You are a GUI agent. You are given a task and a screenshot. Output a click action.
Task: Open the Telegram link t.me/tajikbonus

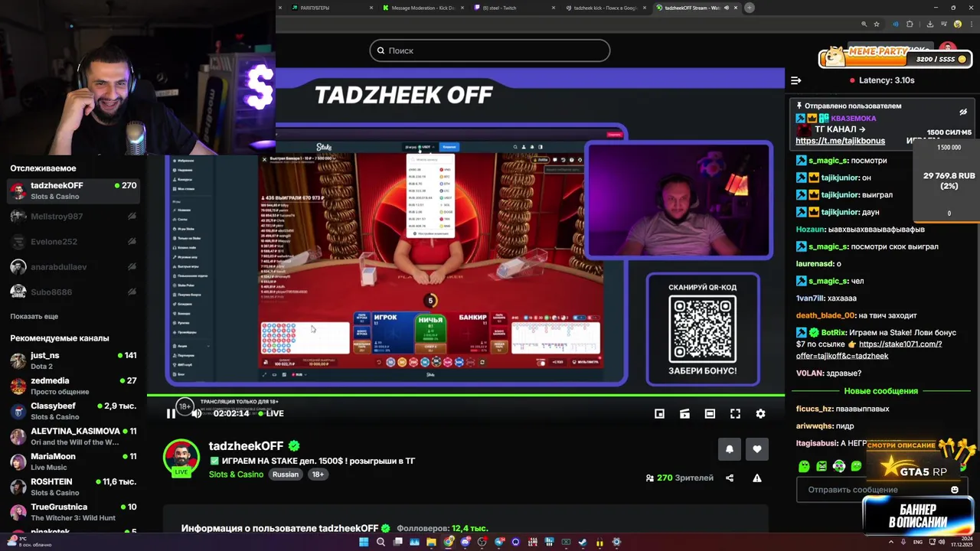pos(840,141)
